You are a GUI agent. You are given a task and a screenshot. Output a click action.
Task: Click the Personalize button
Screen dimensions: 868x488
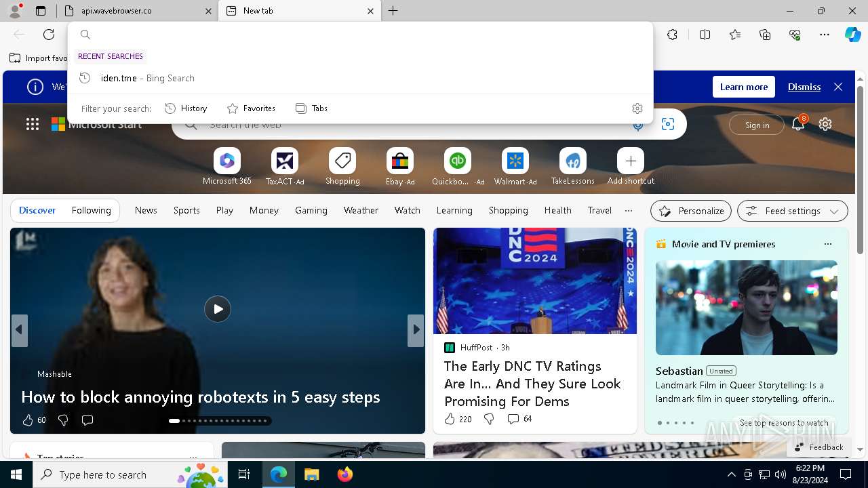pyautogui.click(x=691, y=211)
